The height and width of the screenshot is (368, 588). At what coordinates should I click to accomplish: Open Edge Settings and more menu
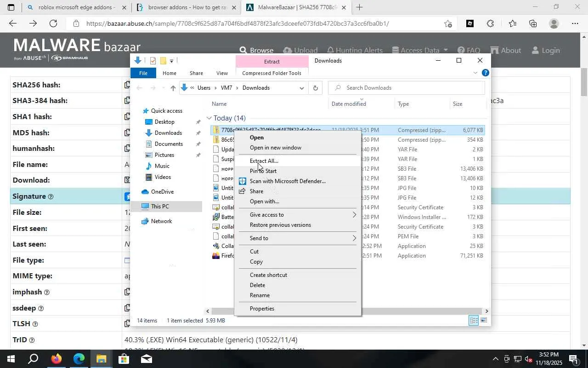pos(575,23)
